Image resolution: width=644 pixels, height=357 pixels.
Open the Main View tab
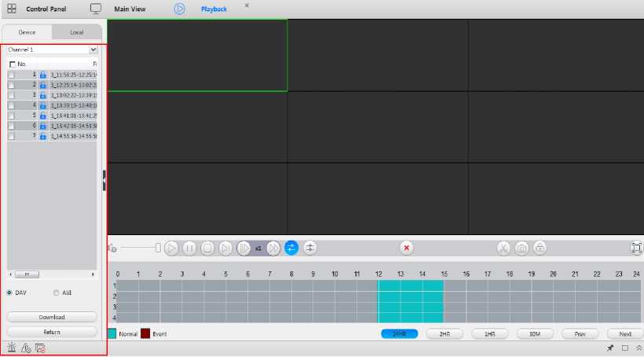[129, 9]
